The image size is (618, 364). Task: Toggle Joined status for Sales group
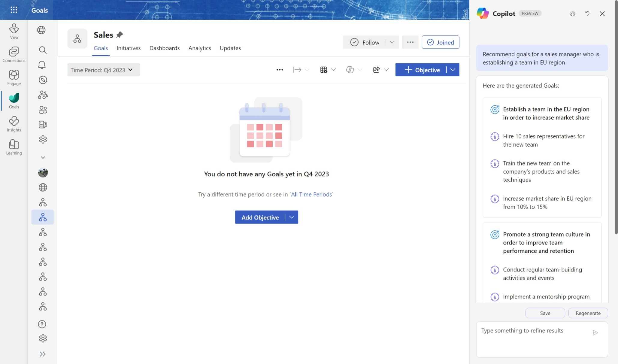pyautogui.click(x=440, y=42)
